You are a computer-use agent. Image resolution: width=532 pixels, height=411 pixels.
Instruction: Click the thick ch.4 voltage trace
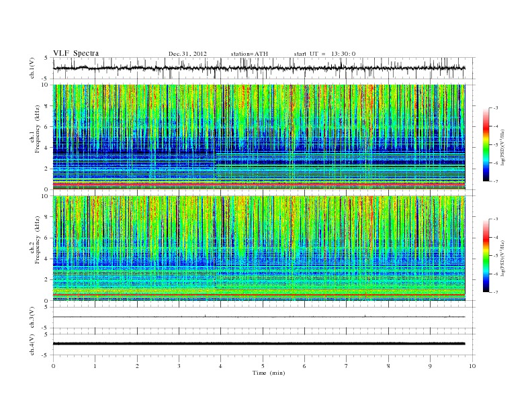point(259,344)
